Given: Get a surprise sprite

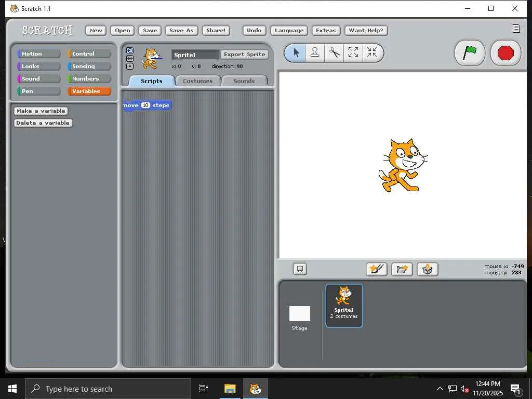Looking at the screenshot, I should (428, 270).
